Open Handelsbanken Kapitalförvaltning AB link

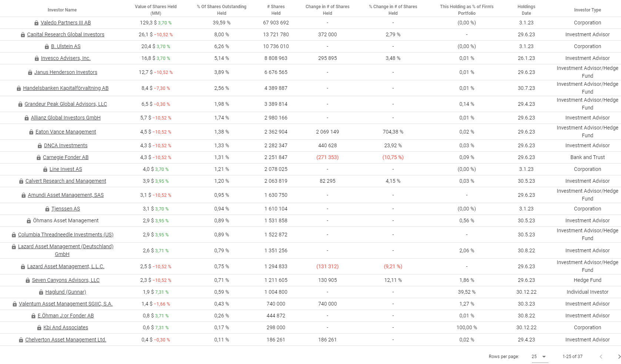(x=66, y=88)
